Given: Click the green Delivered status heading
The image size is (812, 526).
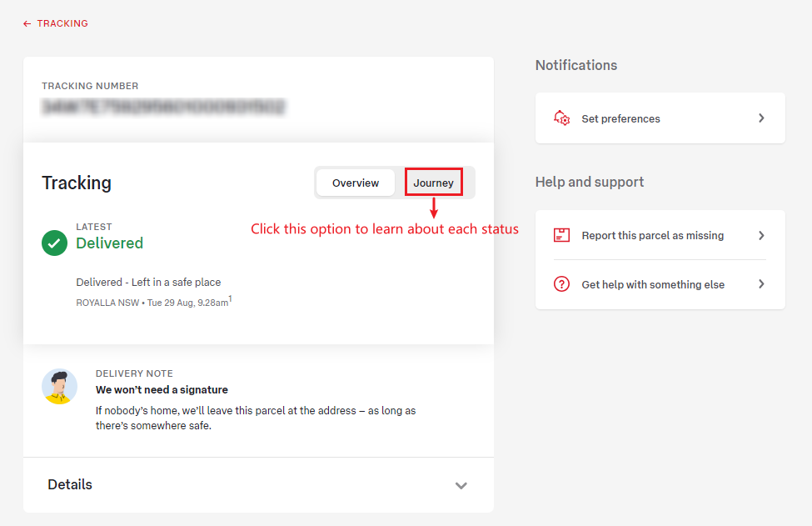Looking at the screenshot, I should click(x=109, y=243).
